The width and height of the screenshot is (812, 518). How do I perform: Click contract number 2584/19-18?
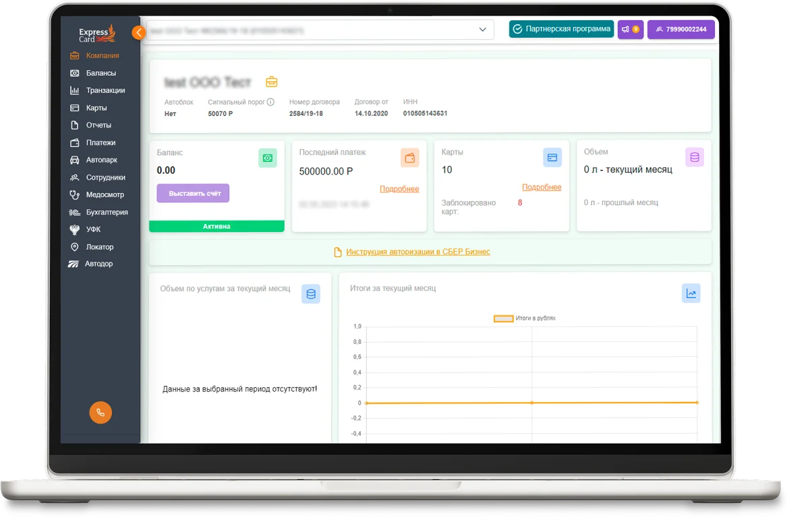click(x=306, y=113)
